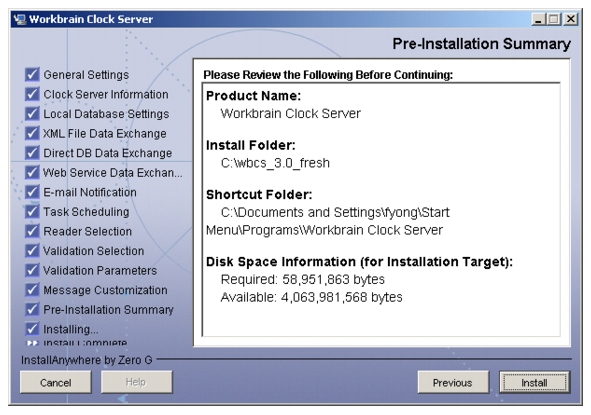The image size is (591, 415).
Task: Go back with the Previous button
Action: point(453,382)
